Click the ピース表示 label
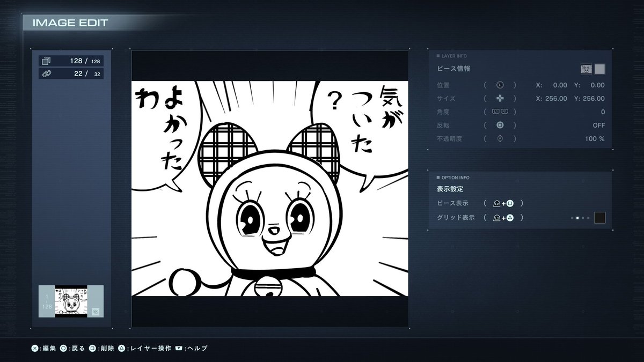 pyautogui.click(x=452, y=203)
